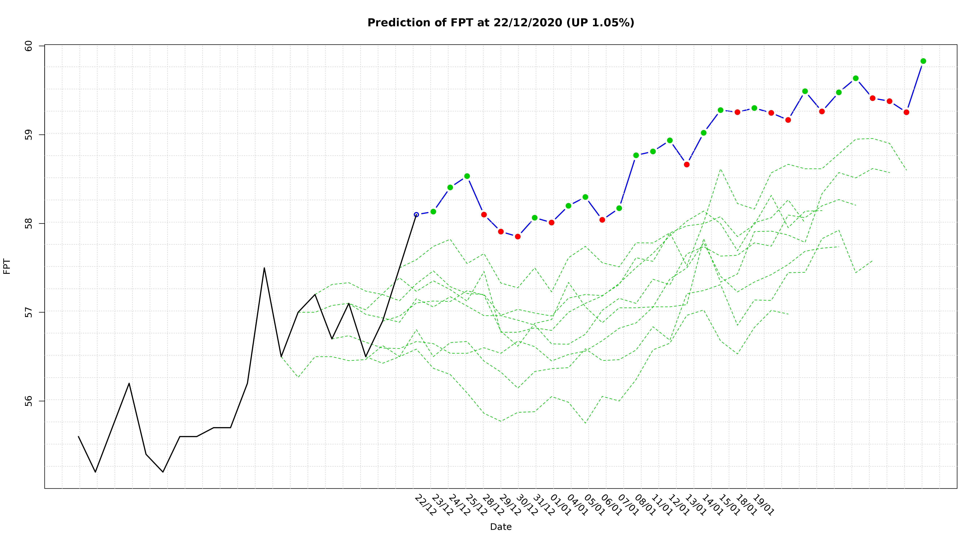
Task: Click the green dot at 08/01 jump
Action: tap(636, 155)
